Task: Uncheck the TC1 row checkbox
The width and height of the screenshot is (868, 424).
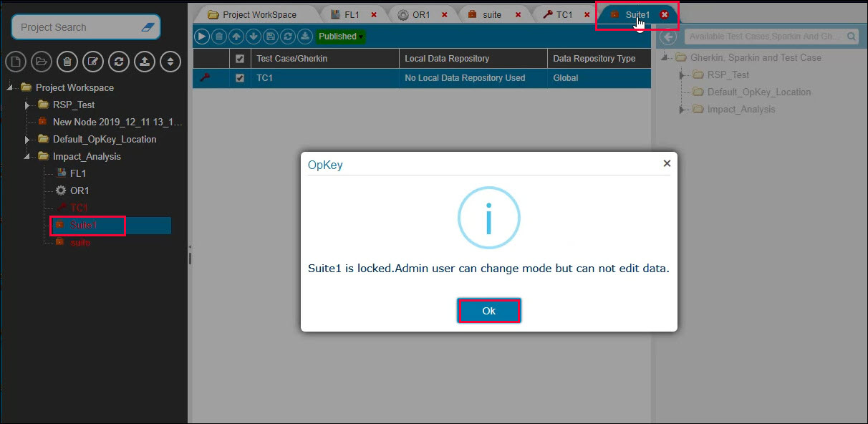Action: (x=240, y=78)
